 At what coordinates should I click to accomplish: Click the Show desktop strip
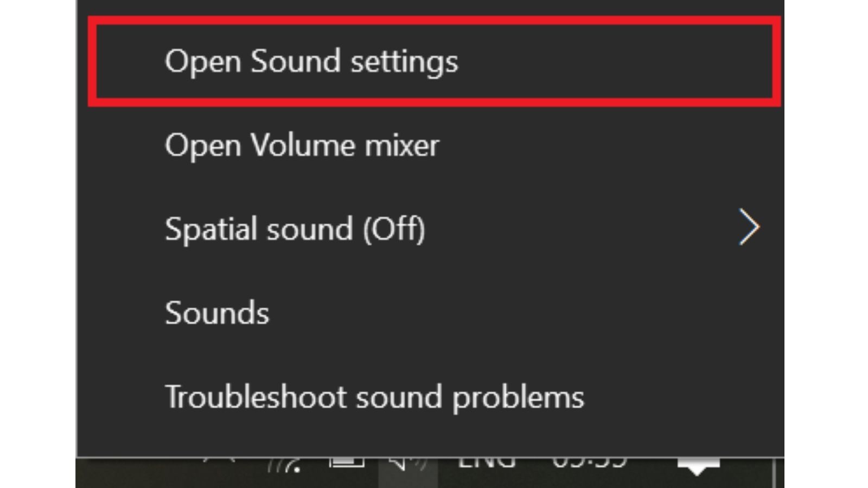point(779,472)
